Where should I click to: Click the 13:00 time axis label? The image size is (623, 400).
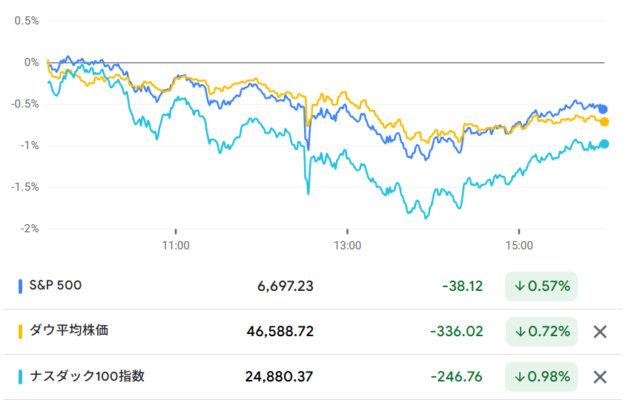(x=347, y=244)
